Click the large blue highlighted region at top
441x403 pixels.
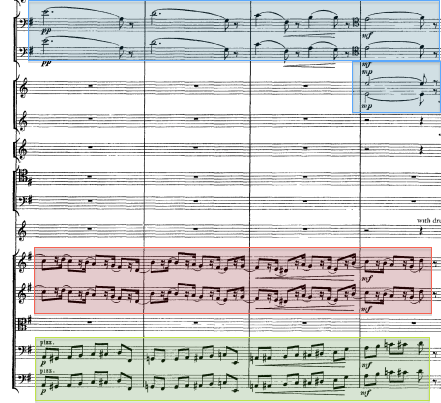pos(234,31)
